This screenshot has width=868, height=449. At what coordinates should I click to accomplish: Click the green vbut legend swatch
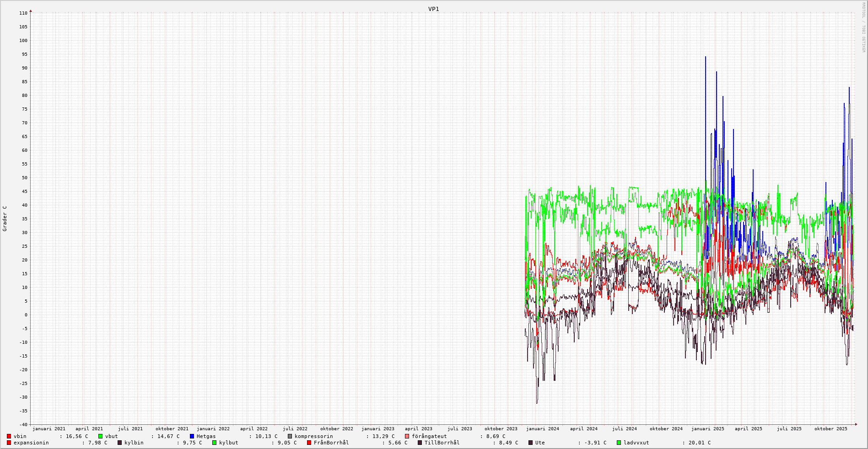101,436
